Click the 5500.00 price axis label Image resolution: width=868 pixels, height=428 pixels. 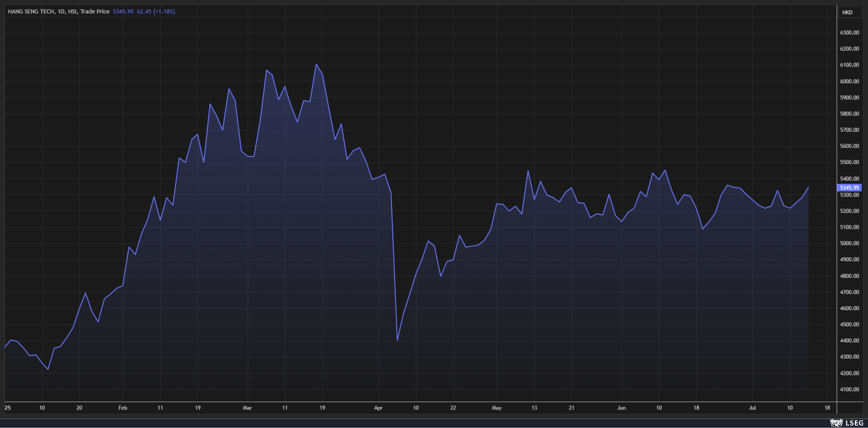click(x=849, y=162)
